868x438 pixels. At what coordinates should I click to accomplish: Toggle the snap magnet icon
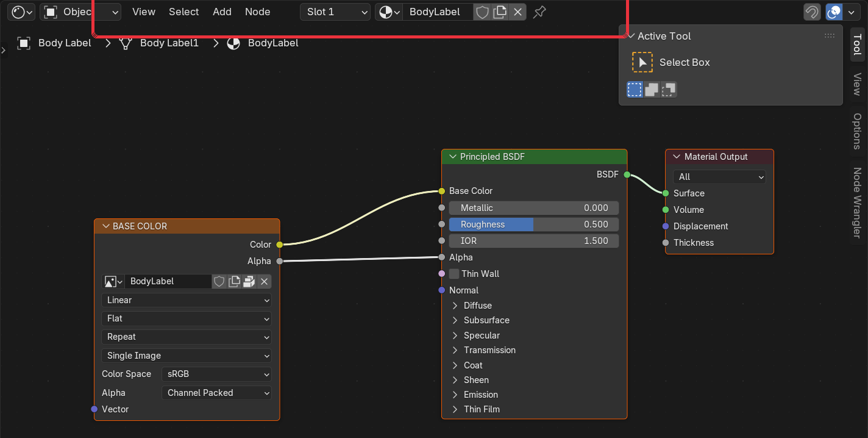[x=812, y=12]
